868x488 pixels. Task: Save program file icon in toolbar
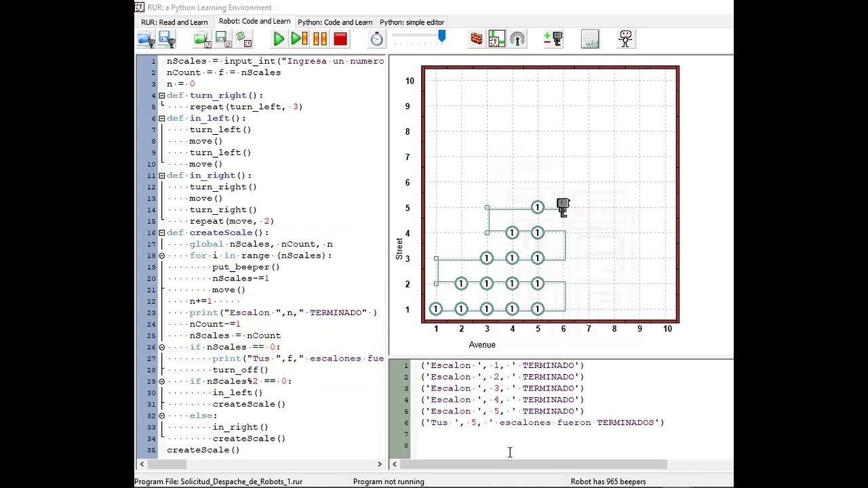tap(167, 39)
